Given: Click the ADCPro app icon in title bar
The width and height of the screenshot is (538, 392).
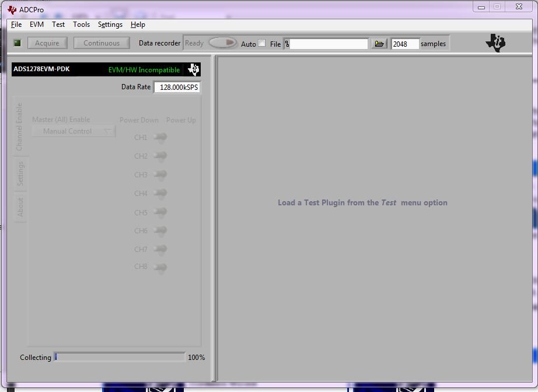Looking at the screenshot, I should tap(12, 9).
